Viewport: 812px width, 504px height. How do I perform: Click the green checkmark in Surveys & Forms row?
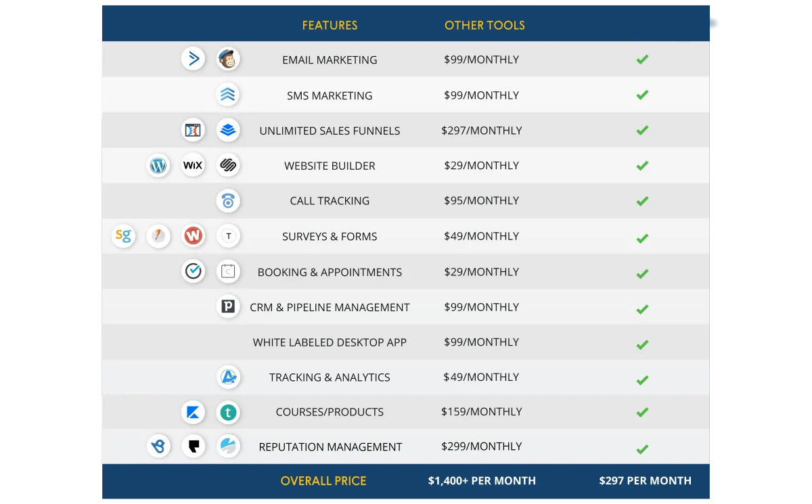642,238
